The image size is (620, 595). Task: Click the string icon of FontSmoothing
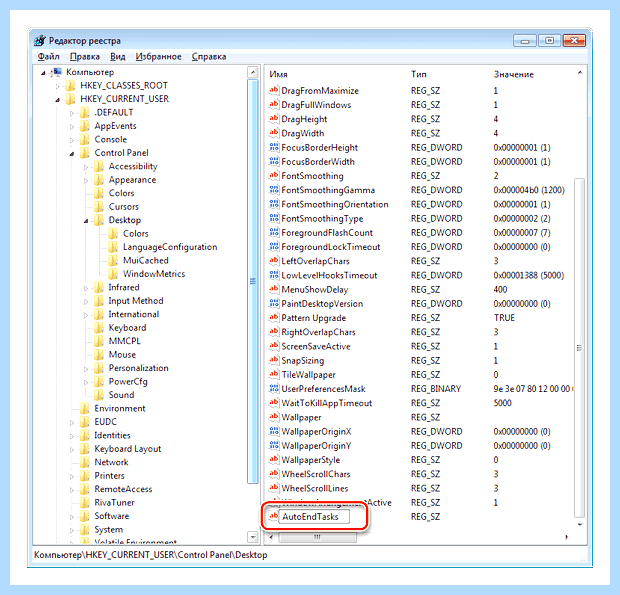[274, 176]
